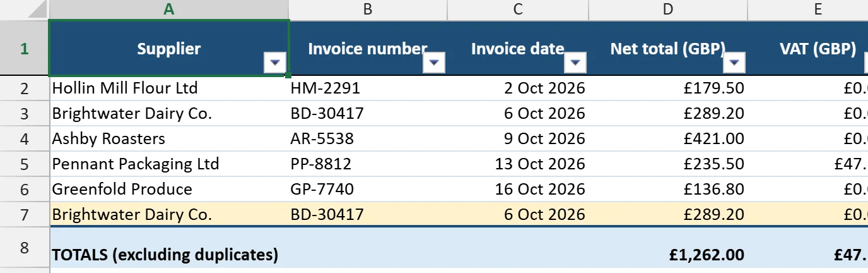Image resolution: width=868 pixels, height=273 pixels.
Task: Click net total £421.00
Action: coord(669,138)
